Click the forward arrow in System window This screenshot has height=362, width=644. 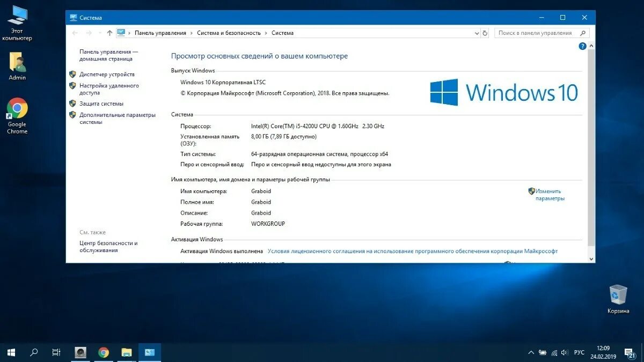point(89,33)
